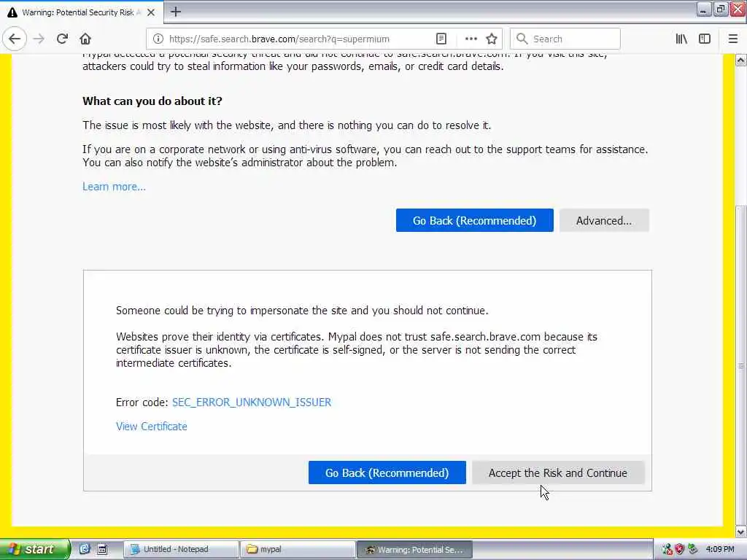Click the forward arrow navigation button

pyautogui.click(x=39, y=39)
